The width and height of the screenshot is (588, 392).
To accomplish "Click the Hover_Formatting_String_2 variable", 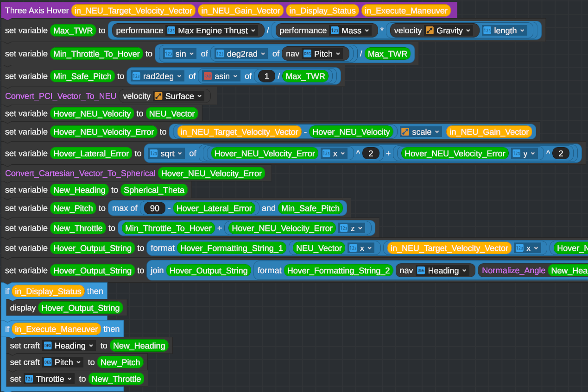I will coord(338,270).
